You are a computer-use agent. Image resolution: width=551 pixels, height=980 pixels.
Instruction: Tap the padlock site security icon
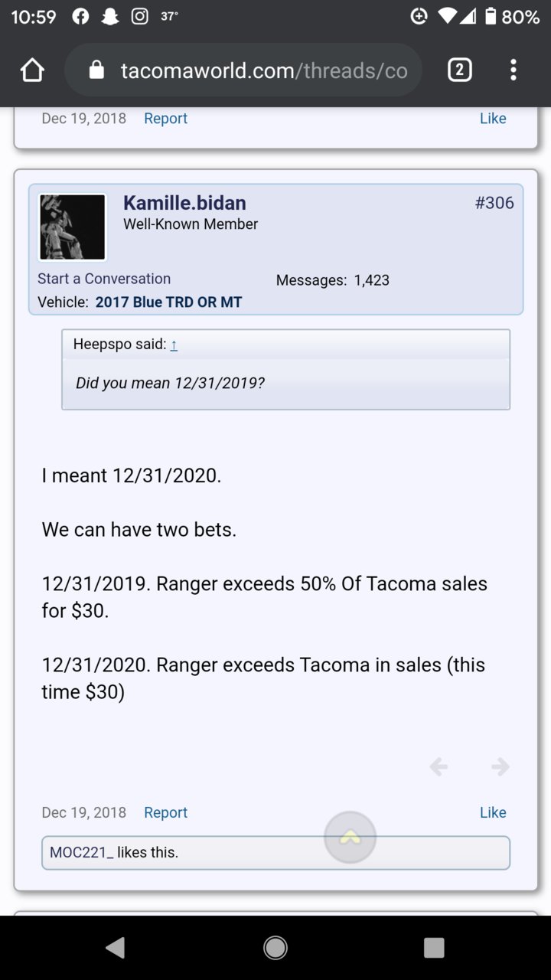[x=96, y=70]
